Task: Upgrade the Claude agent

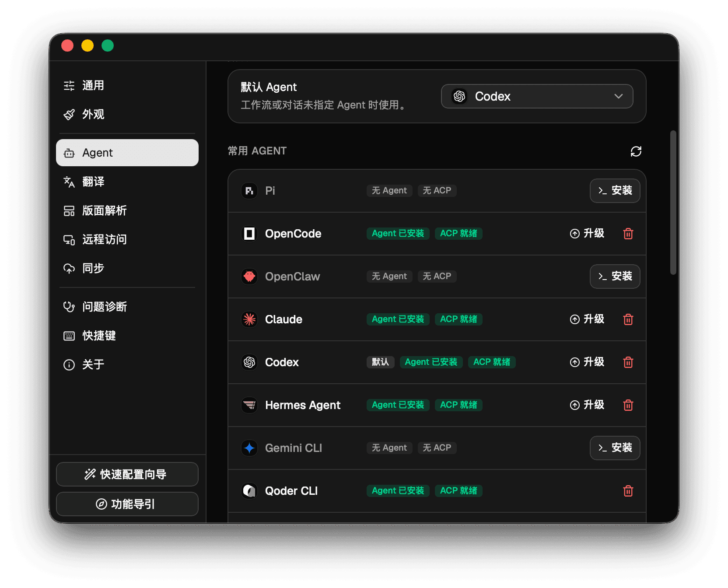Action: coord(587,319)
